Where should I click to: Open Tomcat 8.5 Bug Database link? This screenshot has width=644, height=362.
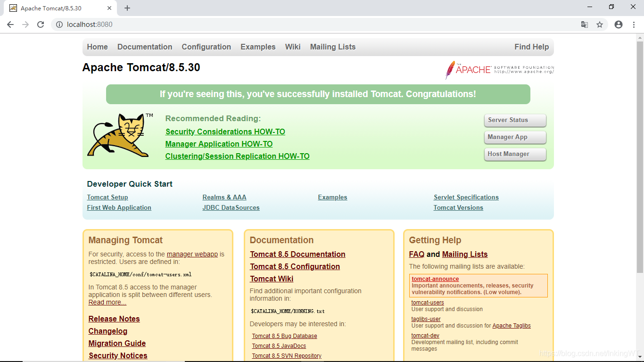coord(284,336)
